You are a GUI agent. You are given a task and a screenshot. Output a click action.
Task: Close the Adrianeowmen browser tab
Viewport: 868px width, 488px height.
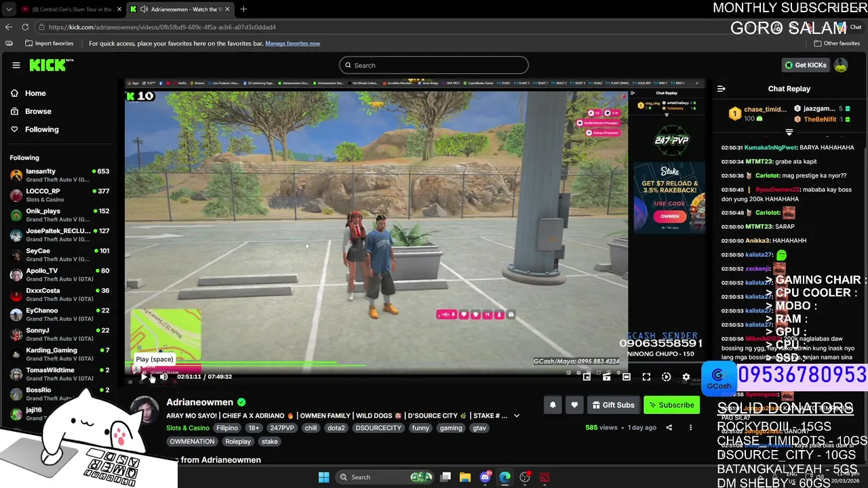(227, 9)
